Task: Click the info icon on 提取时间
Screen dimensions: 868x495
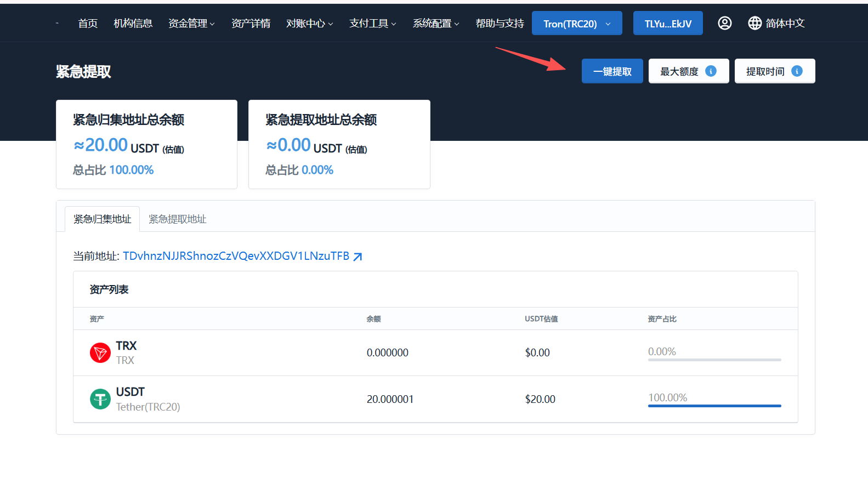Action: coord(797,71)
